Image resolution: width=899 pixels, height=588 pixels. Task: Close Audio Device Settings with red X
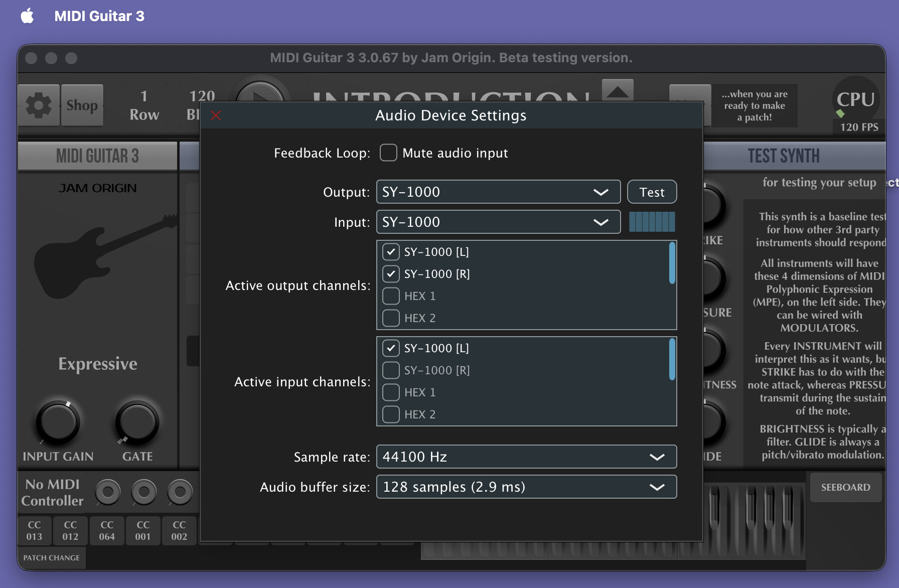[x=216, y=116]
